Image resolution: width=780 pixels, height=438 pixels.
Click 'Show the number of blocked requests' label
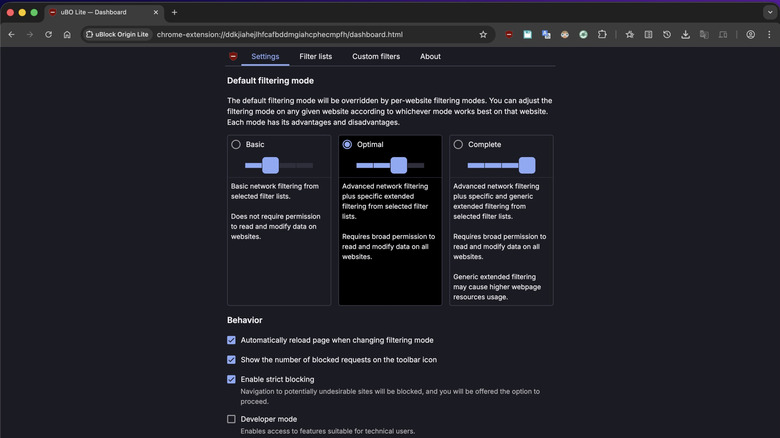tap(338, 359)
